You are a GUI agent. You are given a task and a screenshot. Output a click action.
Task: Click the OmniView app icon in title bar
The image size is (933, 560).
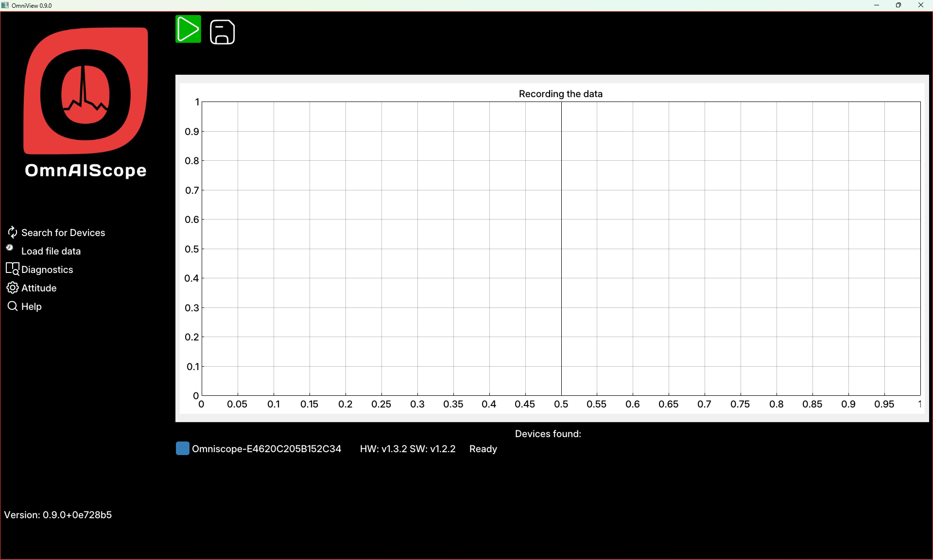pos(5,5)
